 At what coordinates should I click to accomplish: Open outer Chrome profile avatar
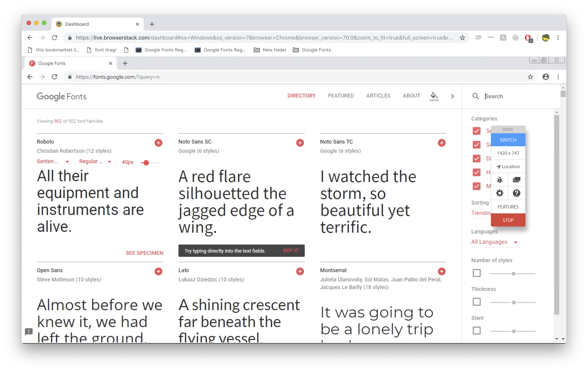546,38
